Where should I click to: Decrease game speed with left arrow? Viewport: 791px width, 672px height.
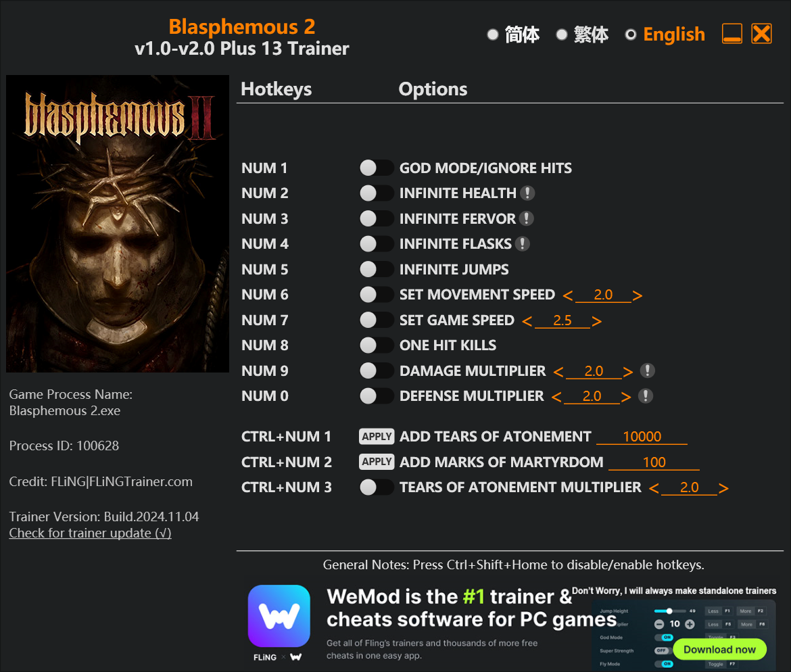[x=527, y=321]
